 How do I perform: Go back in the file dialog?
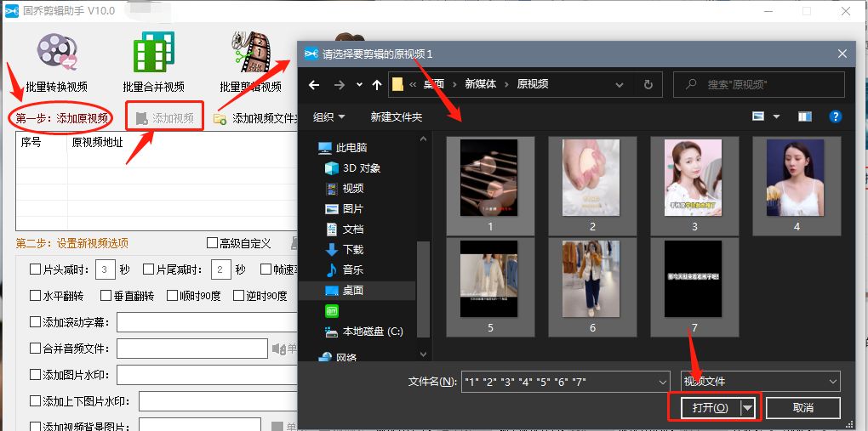[314, 85]
